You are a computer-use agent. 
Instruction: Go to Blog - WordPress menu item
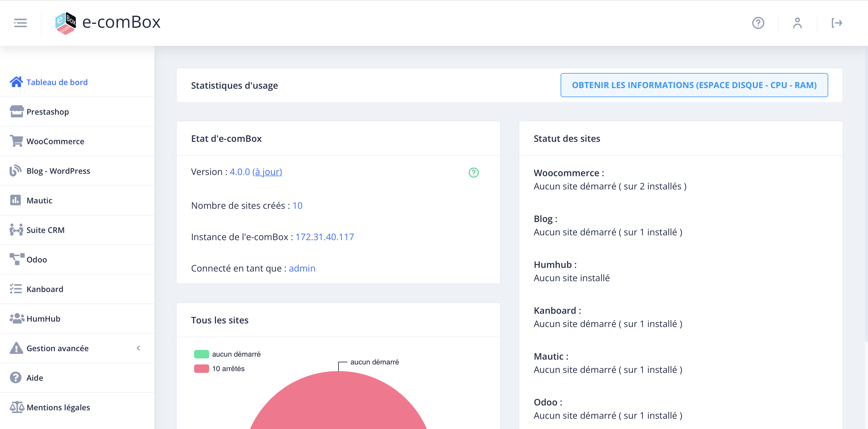(58, 171)
